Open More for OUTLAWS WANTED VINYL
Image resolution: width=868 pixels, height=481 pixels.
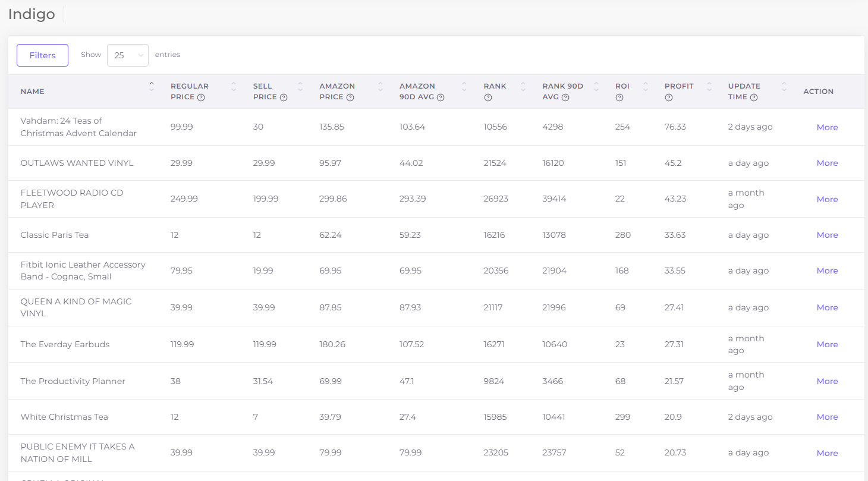click(827, 163)
